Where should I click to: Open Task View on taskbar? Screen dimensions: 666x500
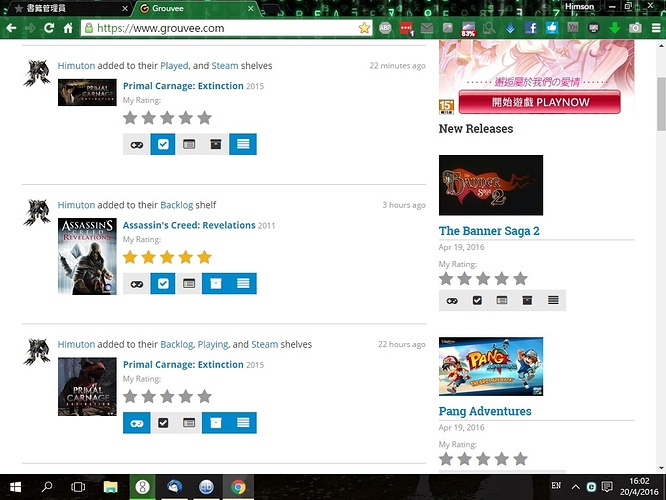(78, 487)
